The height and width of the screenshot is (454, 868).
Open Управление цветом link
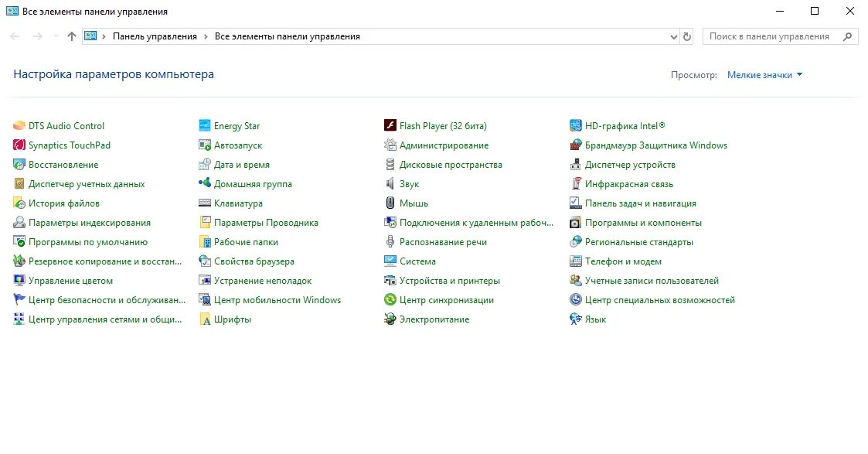(71, 281)
